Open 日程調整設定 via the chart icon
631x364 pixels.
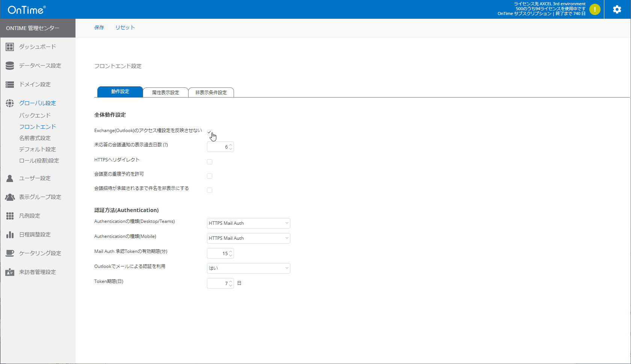click(9, 234)
